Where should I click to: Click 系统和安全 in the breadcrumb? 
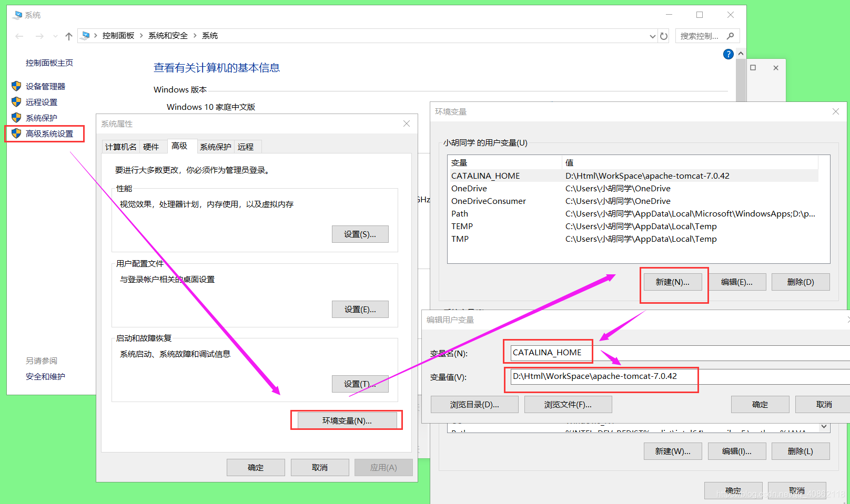coord(168,36)
